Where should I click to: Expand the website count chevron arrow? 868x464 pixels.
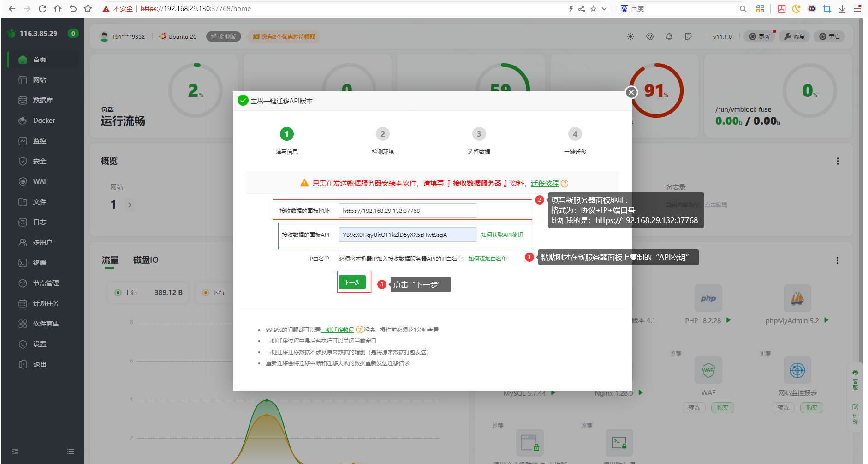[130, 205]
